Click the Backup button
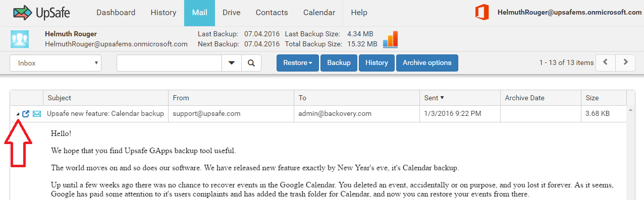Screen dimensions: 644x200 [x=339, y=63]
